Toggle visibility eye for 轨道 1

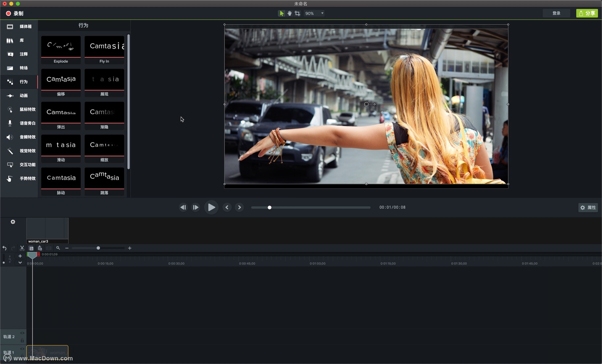coord(22,349)
